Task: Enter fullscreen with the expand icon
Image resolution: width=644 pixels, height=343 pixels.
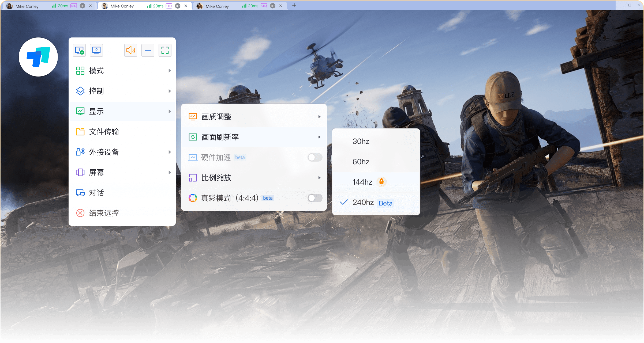Action: [x=165, y=50]
